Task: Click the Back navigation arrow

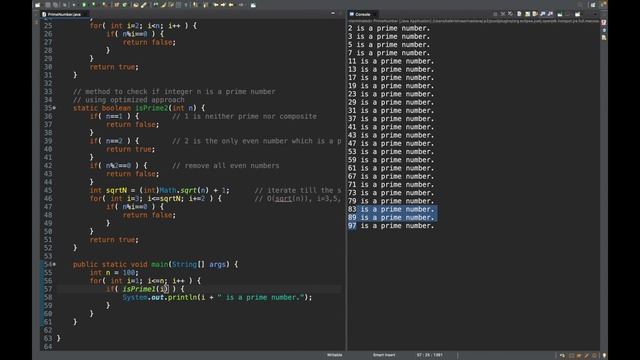Action: [231, 5]
